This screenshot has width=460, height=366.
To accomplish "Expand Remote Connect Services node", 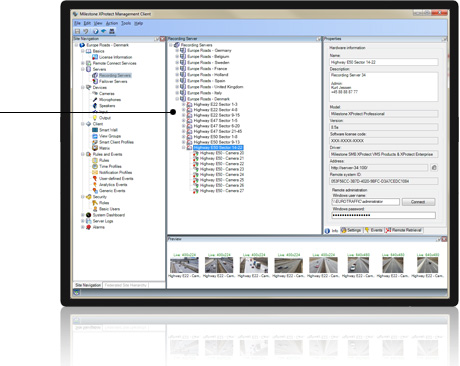I will (x=83, y=63).
